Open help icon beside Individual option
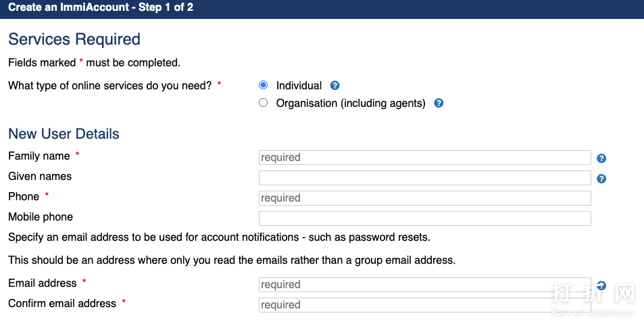The height and width of the screenshot is (324, 644). (x=335, y=86)
